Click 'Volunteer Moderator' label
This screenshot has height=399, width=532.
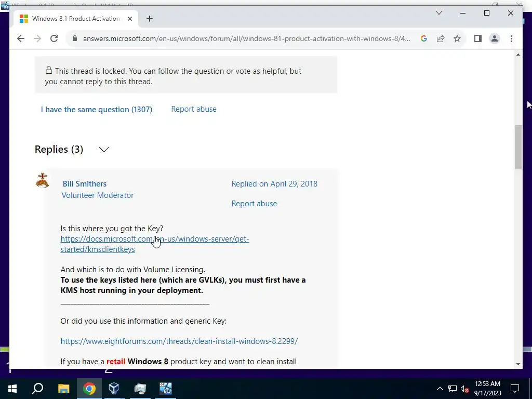coord(98,195)
